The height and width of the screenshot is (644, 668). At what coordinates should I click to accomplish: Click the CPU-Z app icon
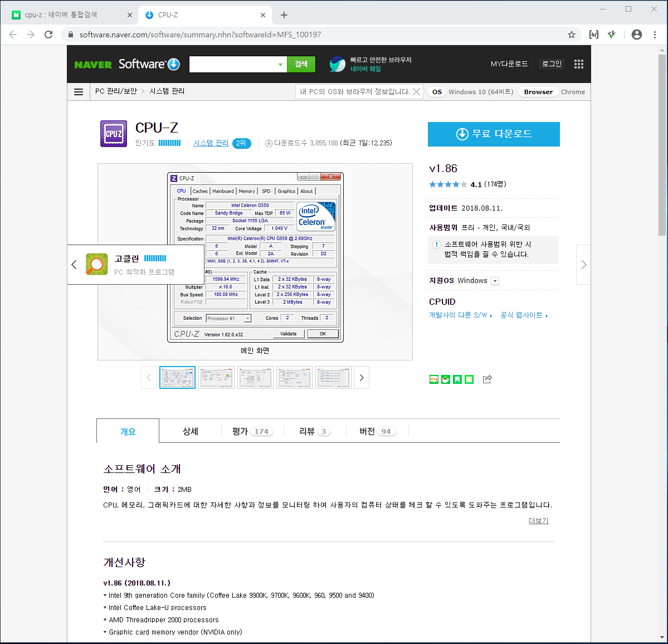pos(113,134)
